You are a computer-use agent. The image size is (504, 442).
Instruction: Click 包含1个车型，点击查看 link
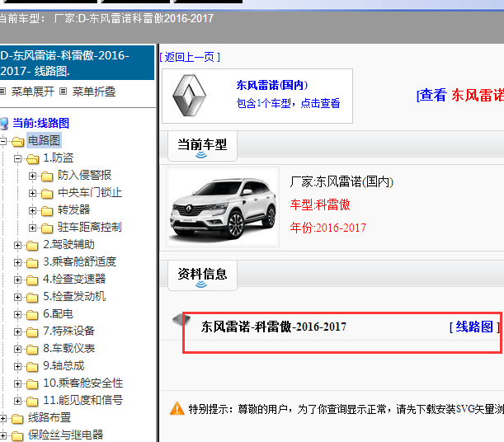point(288,103)
